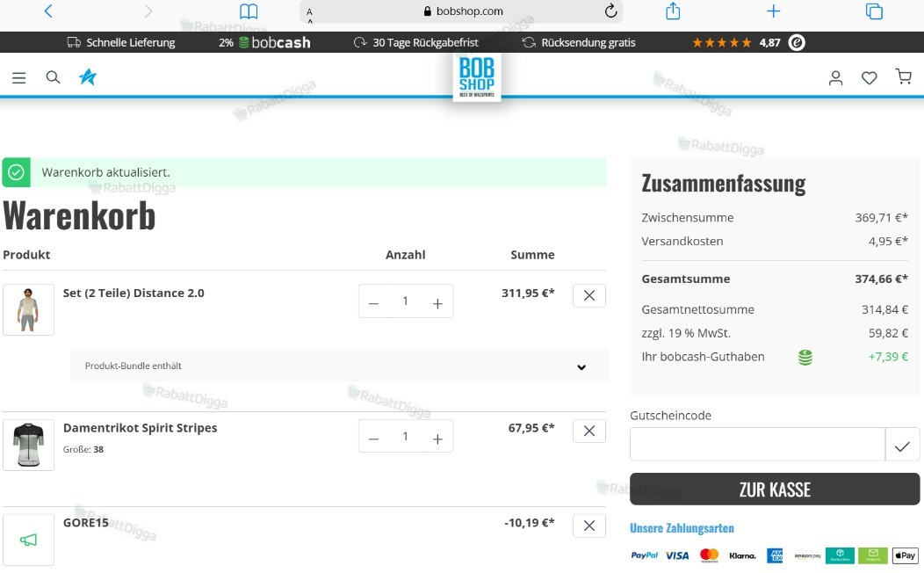Screen dimensions: 924x573
Task: Remove Set Distance 2.0 from cart
Action: [x=589, y=295]
